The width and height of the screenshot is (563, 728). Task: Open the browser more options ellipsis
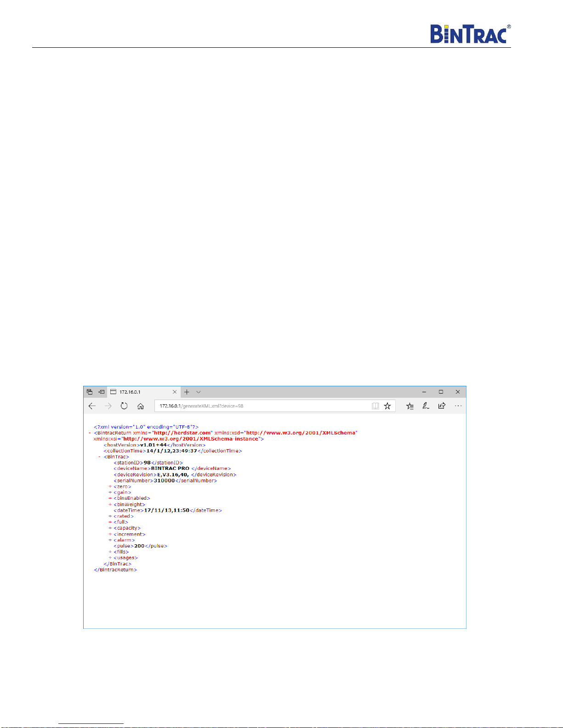click(x=458, y=406)
